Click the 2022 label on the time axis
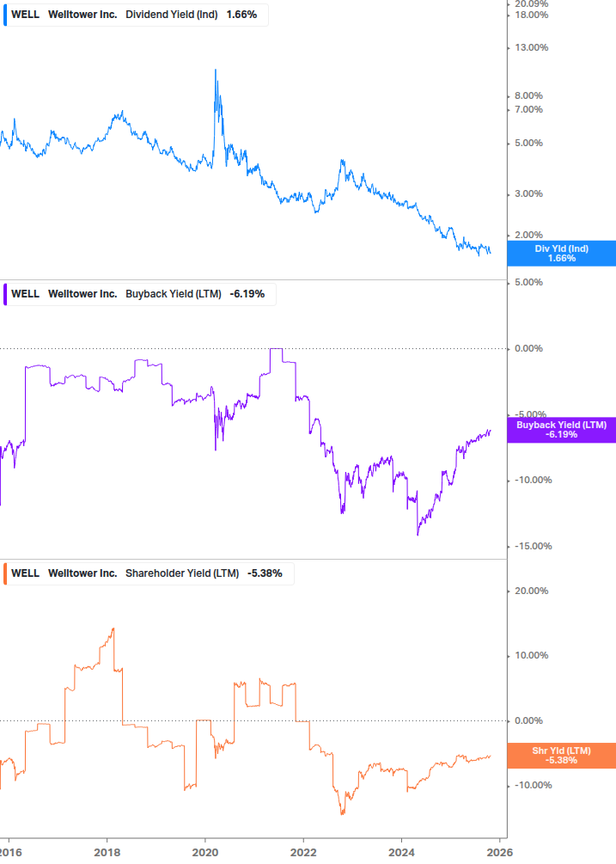The width and height of the screenshot is (616, 864). (303, 852)
